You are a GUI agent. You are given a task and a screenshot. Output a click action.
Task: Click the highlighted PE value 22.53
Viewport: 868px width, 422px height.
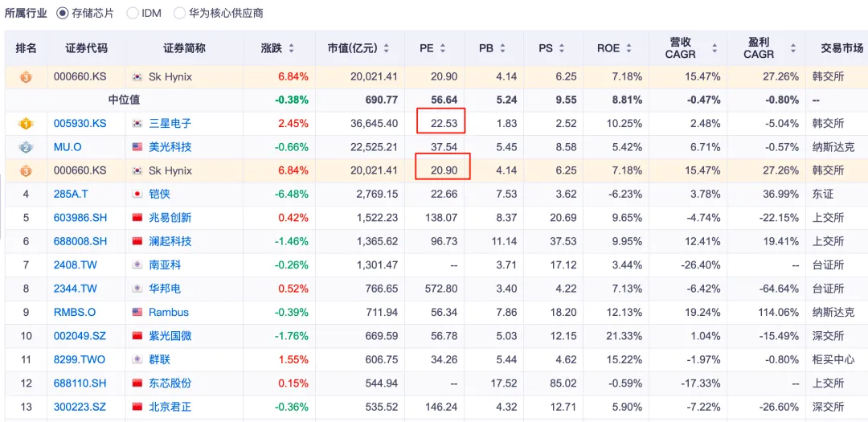[441, 123]
